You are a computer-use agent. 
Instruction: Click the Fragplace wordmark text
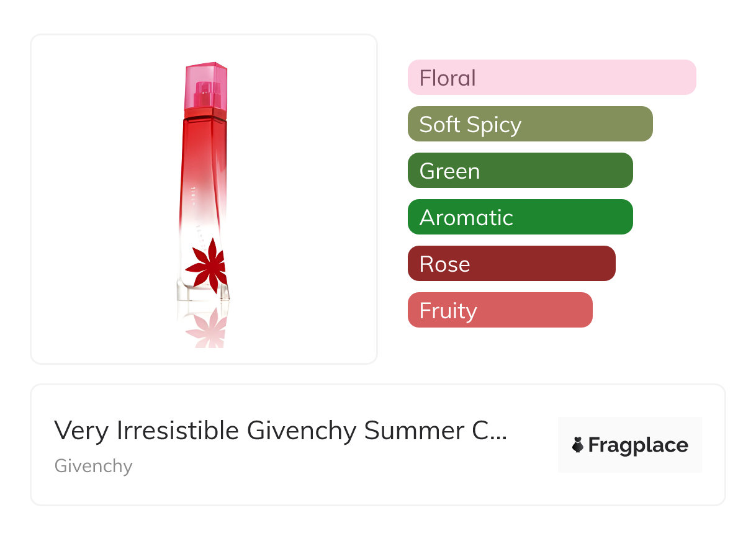pyautogui.click(x=638, y=445)
